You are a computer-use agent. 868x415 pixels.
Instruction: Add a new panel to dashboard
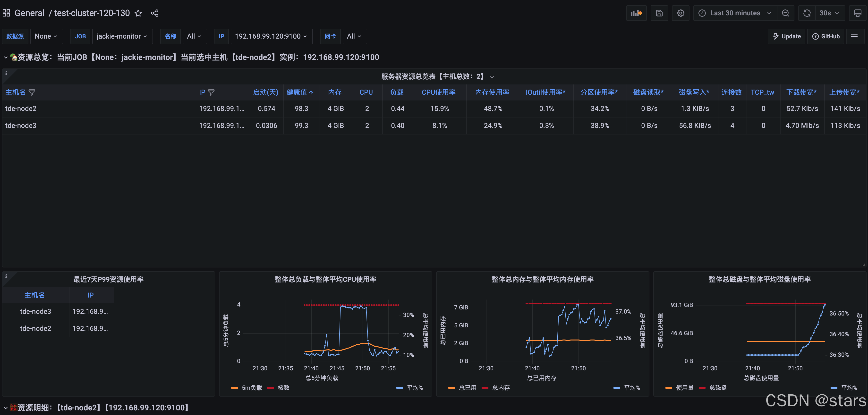[636, 13]
